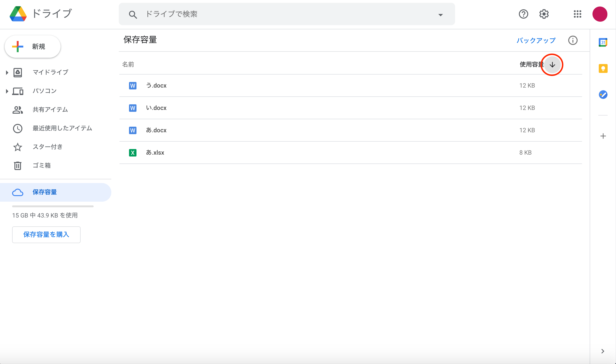Click the 使用容量 column header

tap(531, 65)
